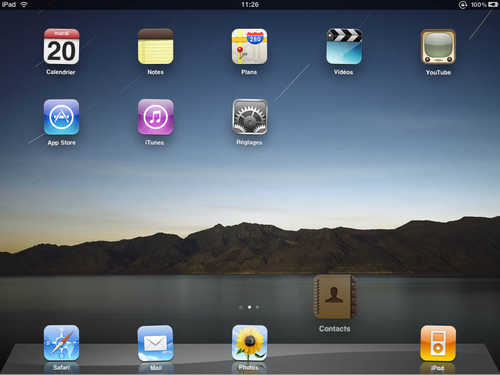Open Mail from the dock
Viewport: 500px width, 375px height.
point(156,343)
